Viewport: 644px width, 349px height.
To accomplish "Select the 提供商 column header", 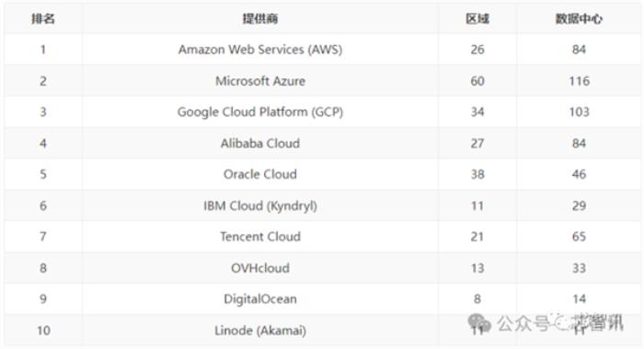I will click(260, 18).
